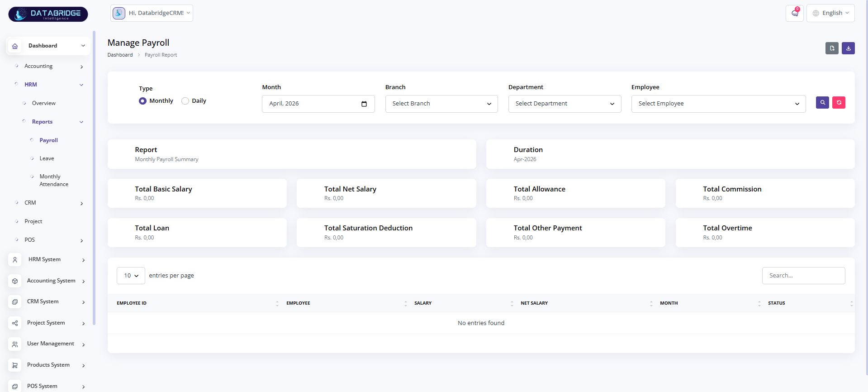Image resolution: width=868 pixels, height=392 pixels.
Task: Click the Project System share icon
Action: (15, 323)
